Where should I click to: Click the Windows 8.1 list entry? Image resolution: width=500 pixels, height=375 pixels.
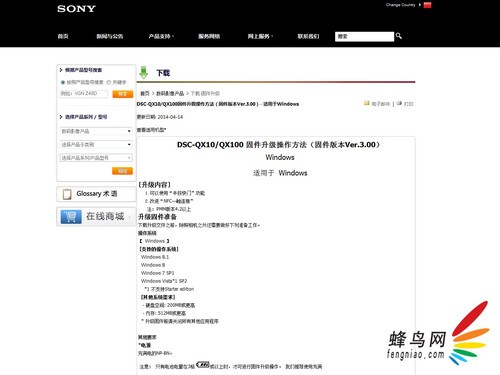[155, 257]
